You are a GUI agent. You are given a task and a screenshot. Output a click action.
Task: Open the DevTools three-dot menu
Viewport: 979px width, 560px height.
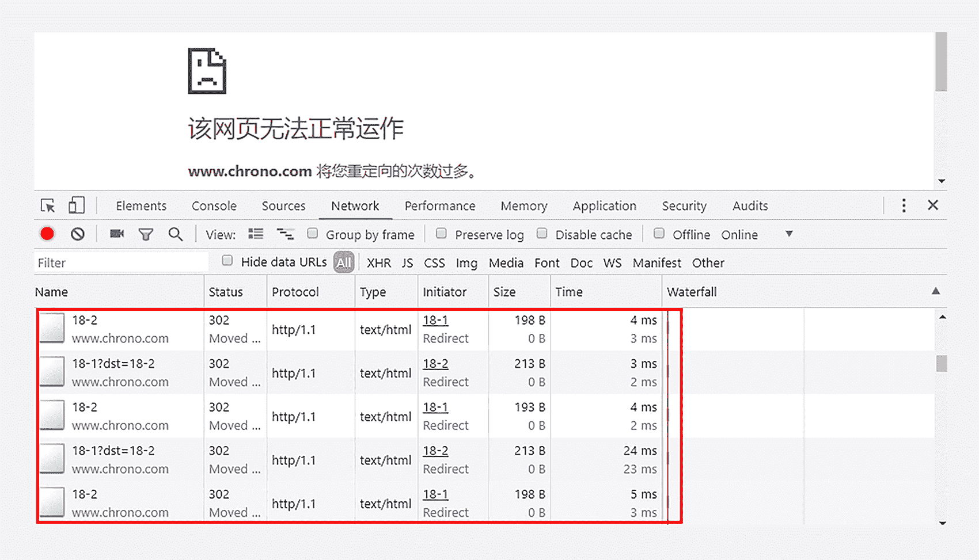click(x=904, y=205)
